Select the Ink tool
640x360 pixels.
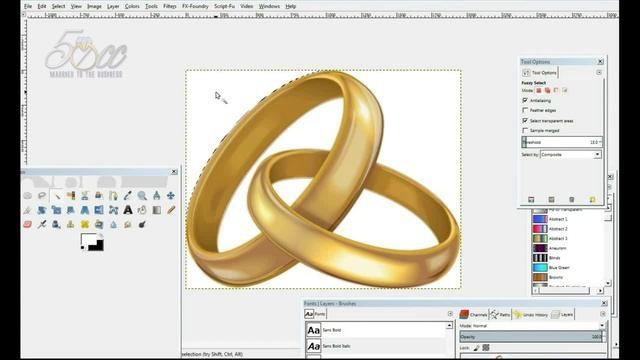coord(56,224)
